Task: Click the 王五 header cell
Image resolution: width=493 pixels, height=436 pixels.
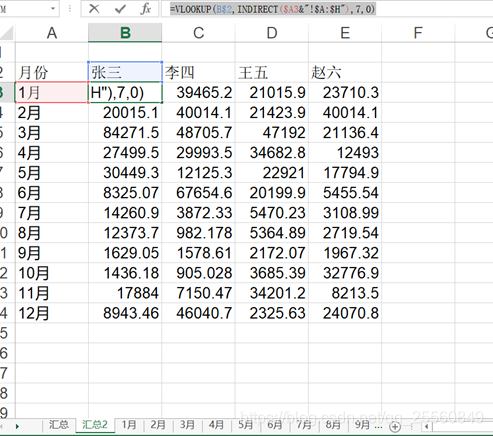Action: (x=272, y=72)
